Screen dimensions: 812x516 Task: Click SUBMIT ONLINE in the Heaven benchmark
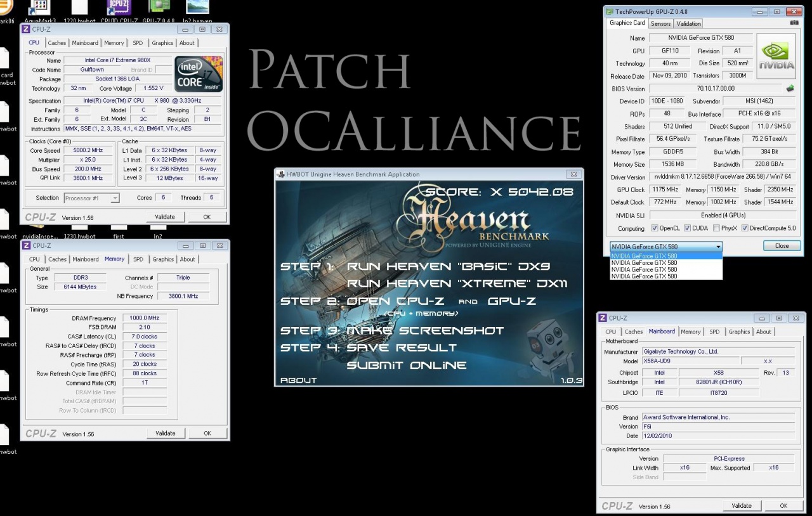[x=406, y=365]
